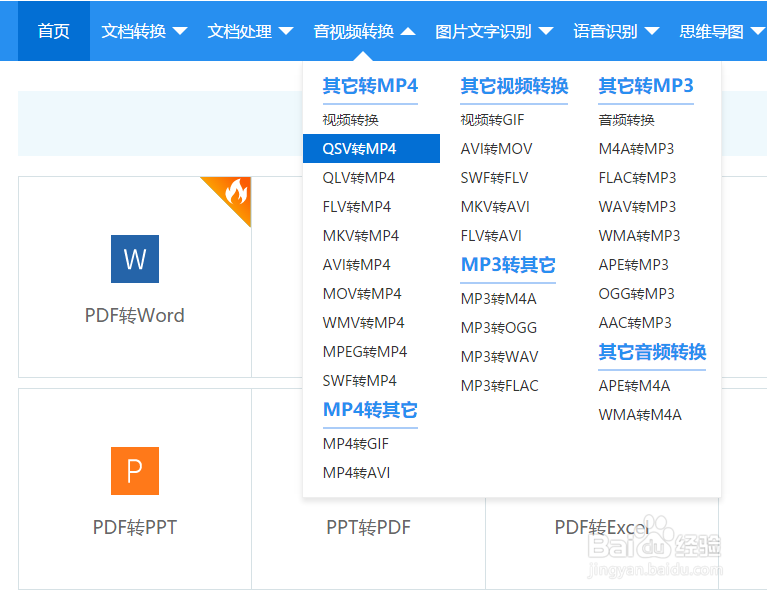The width and height of the screenshot is (767, 597).
Task: Select the 其它转MP3 category heading
Action: tap(646, 86)
